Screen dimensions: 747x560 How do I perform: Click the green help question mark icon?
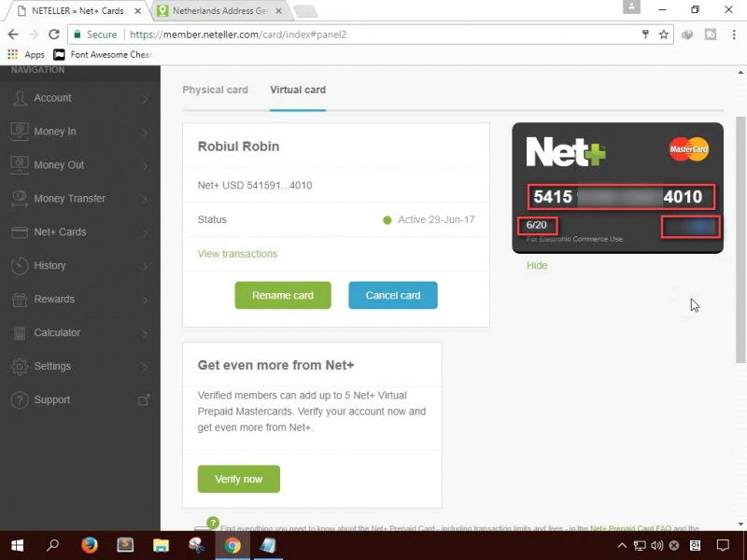click(213, 522)
